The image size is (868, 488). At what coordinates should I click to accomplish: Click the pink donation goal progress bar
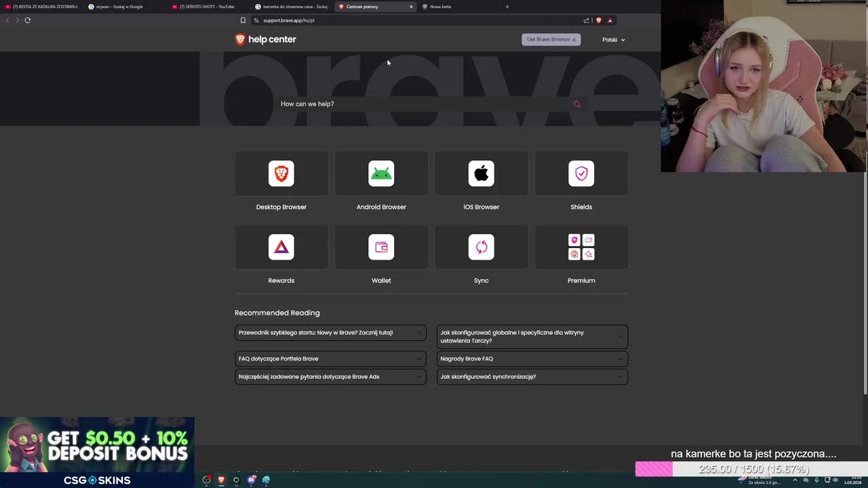coord(751,469)
